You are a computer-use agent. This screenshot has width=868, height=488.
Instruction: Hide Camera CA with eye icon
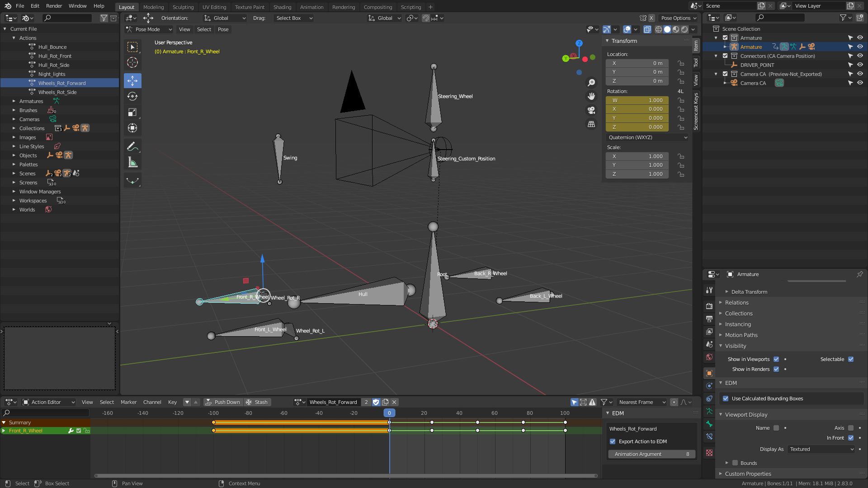point(860,83)
